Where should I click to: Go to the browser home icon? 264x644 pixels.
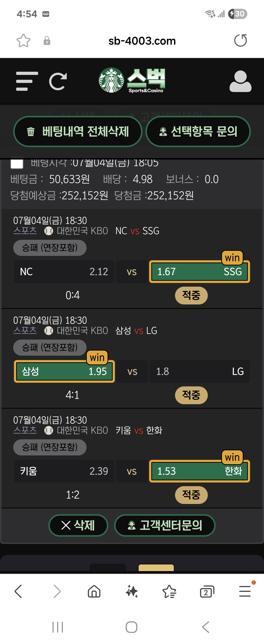[x=94, y=592]
